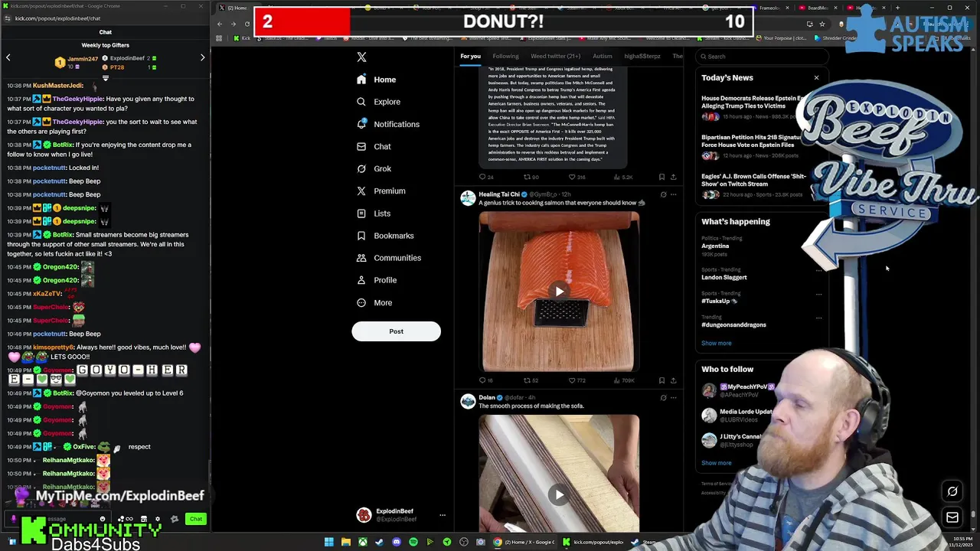Switch to the For you tab

pyautogui.click(x=470, y=56)
